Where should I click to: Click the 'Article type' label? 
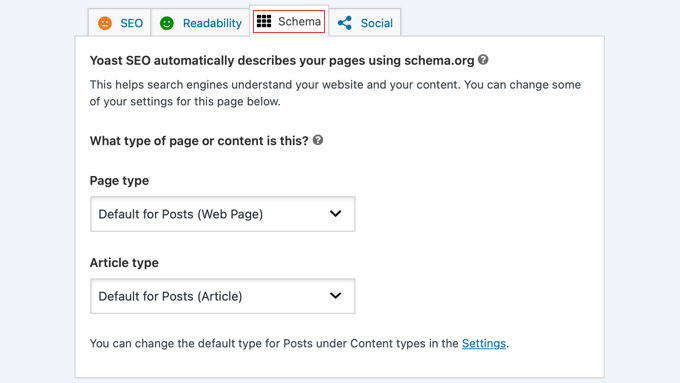[124, 263]
